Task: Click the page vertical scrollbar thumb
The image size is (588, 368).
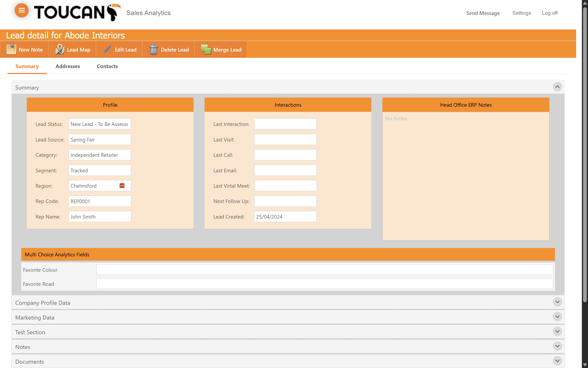Action: click(x=585, y=155)
